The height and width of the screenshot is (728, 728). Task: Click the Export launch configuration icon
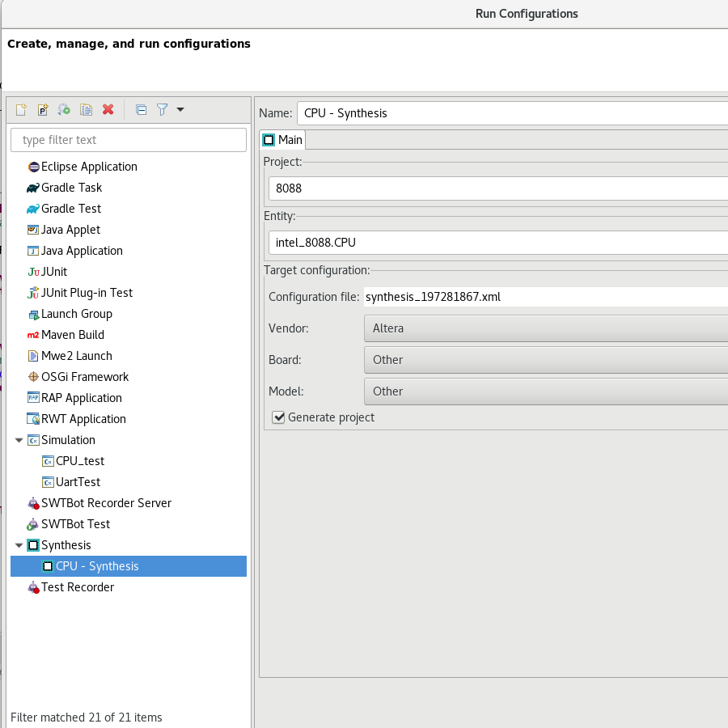[x=64, y=110]
